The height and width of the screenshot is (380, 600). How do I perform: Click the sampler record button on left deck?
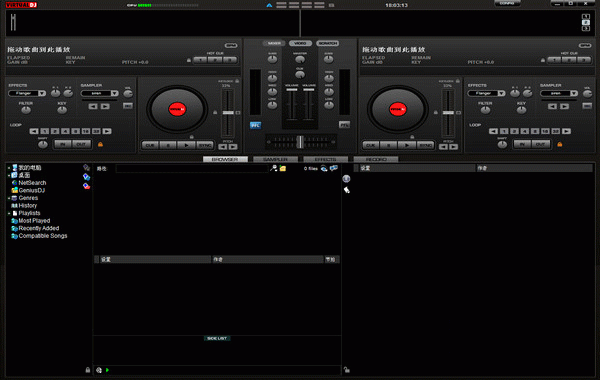point(128,106)
